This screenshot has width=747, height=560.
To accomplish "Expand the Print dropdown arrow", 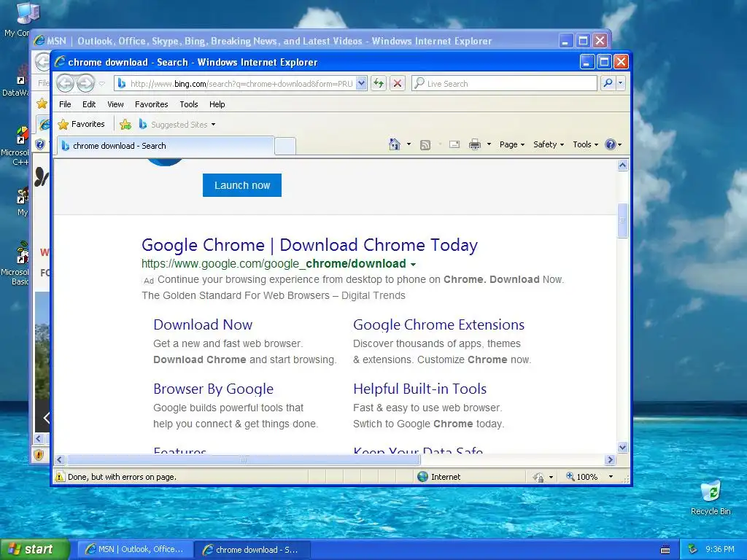I will 489,144.
